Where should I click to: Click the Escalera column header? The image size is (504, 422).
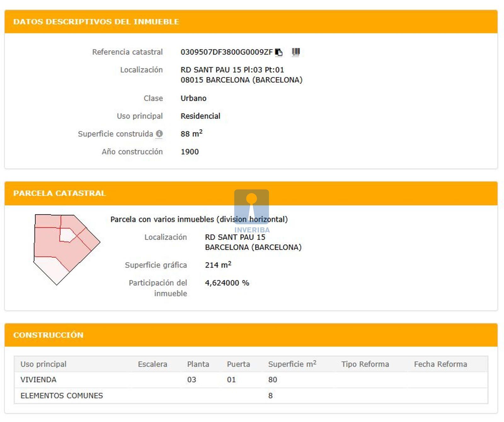click(x=152, y=364)
